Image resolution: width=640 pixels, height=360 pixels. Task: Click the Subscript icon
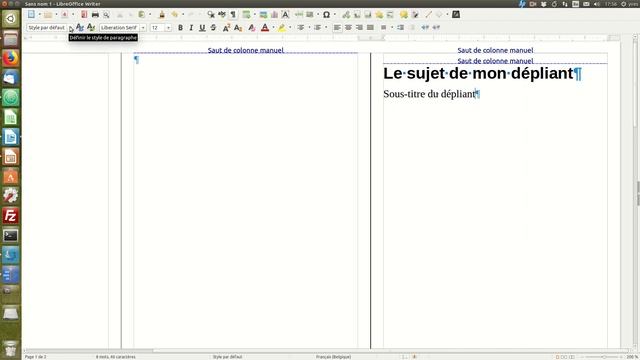[238, 27]
